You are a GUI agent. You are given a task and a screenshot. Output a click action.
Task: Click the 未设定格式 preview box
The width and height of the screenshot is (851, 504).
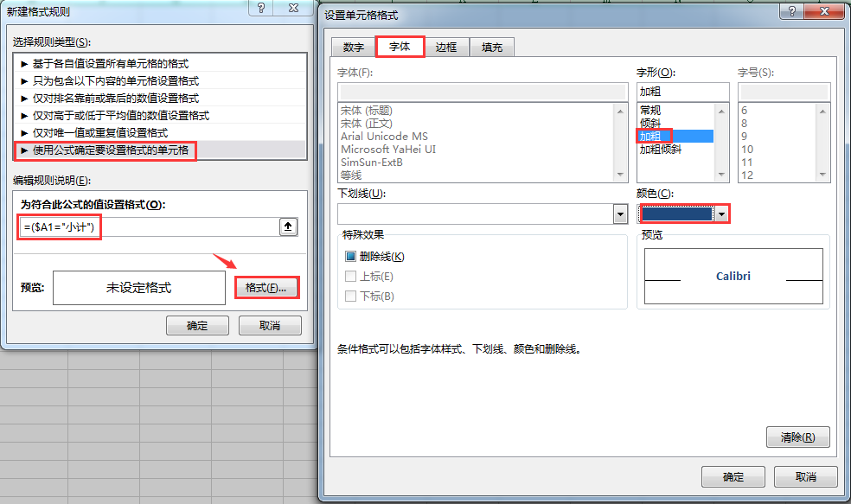[x=139, y=288]
